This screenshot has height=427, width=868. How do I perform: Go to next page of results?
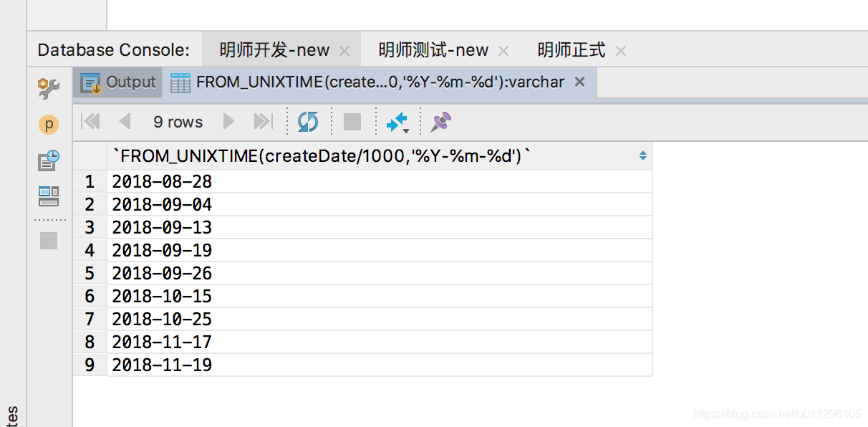pyautogui.click(x=229, y=122)
